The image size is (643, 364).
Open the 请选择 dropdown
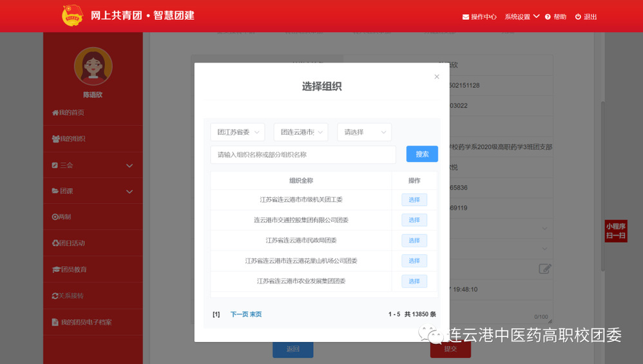364,132
